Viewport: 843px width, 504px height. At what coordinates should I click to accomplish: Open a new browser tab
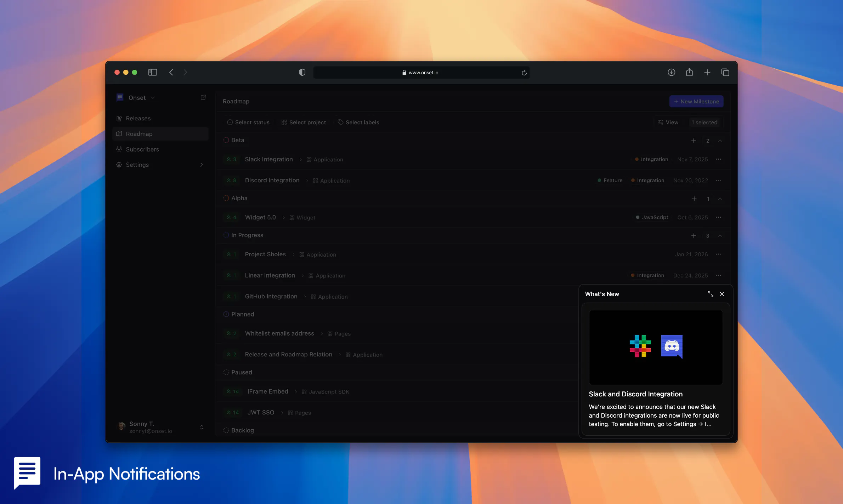[707, 73]
